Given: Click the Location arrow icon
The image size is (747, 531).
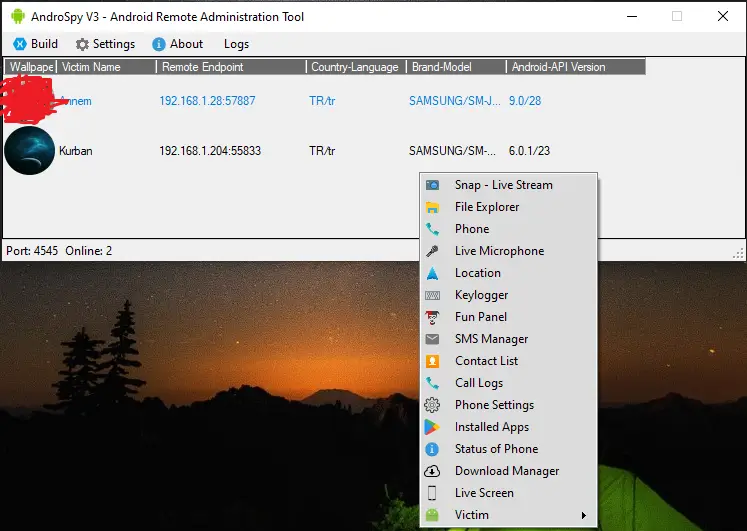Looking at the screenshot, I should [x=432, y=273].
